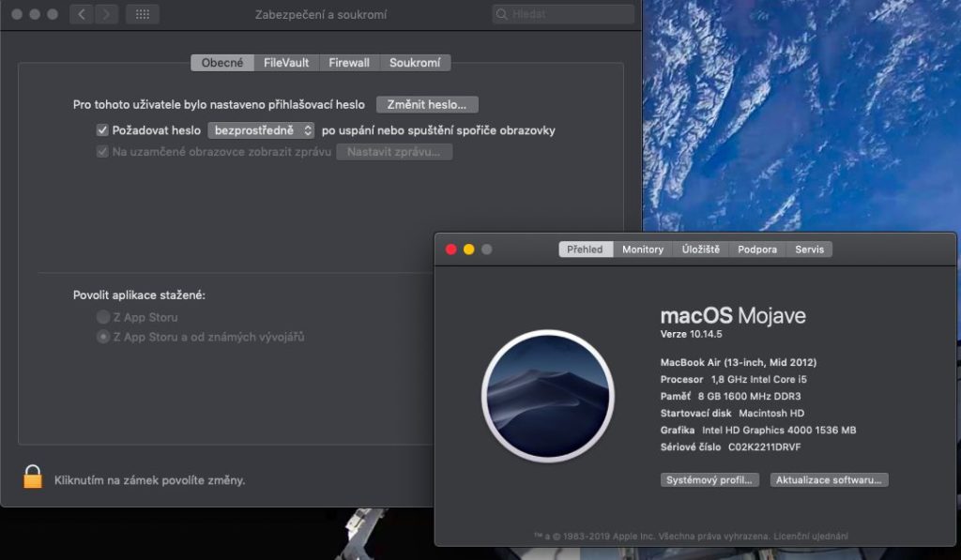Toggle the Požadovat heslo checkbox
The width and height of the screenshot is (961, 560).
click(102, 129)
